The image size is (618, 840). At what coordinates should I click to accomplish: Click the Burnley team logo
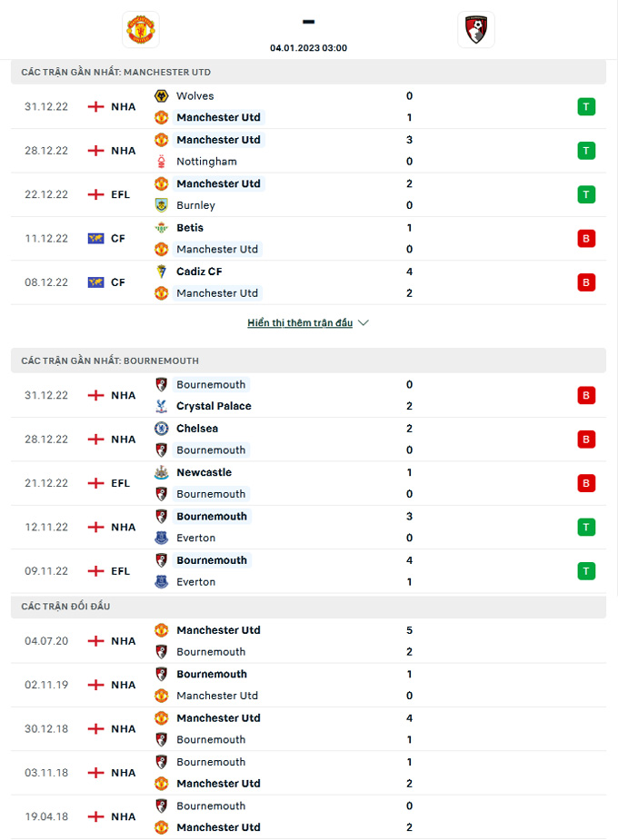(x=161, y=205)
